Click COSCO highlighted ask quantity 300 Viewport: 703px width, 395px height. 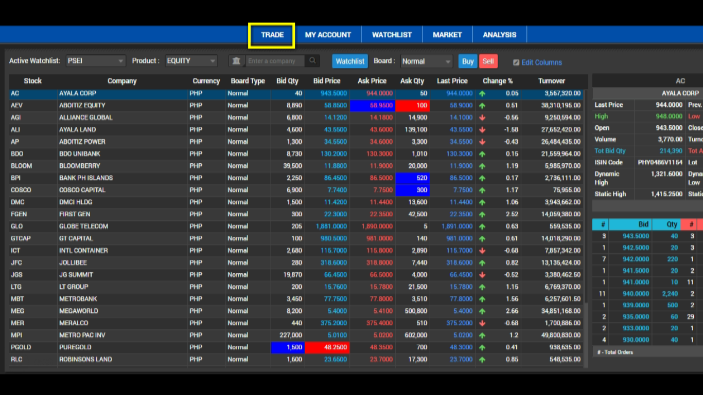(412, 190)
